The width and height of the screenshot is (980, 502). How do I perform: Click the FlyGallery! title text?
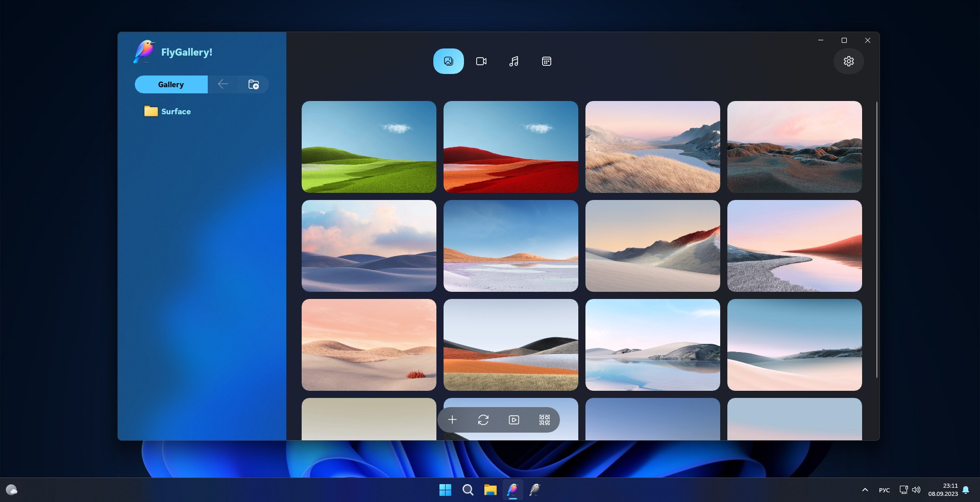[x=187, y=52]
